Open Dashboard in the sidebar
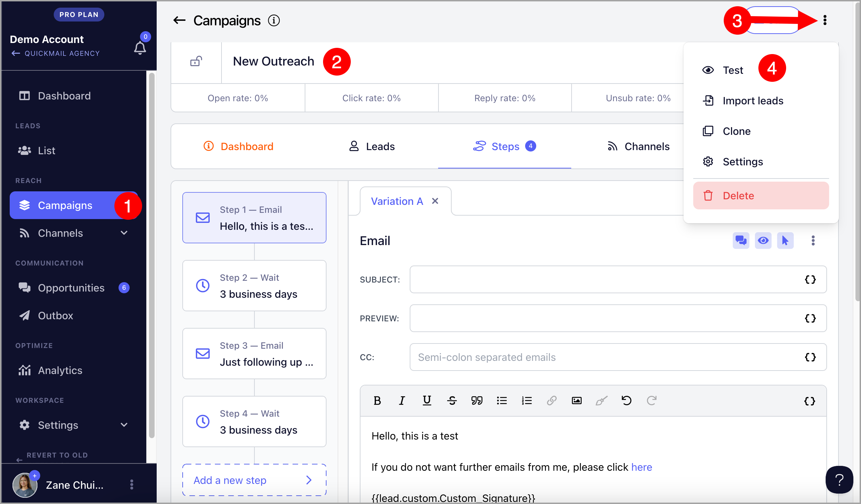This screenshot has width=861, height=504. click(74, 96)
